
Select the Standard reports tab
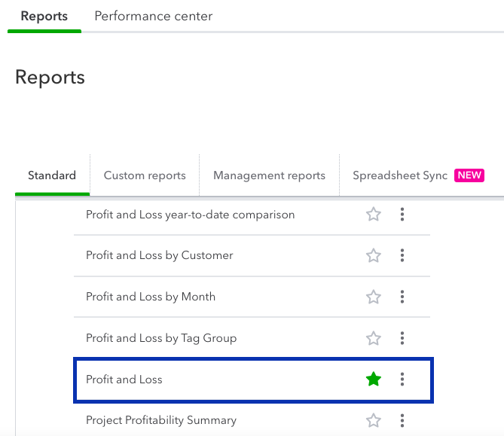52,175
